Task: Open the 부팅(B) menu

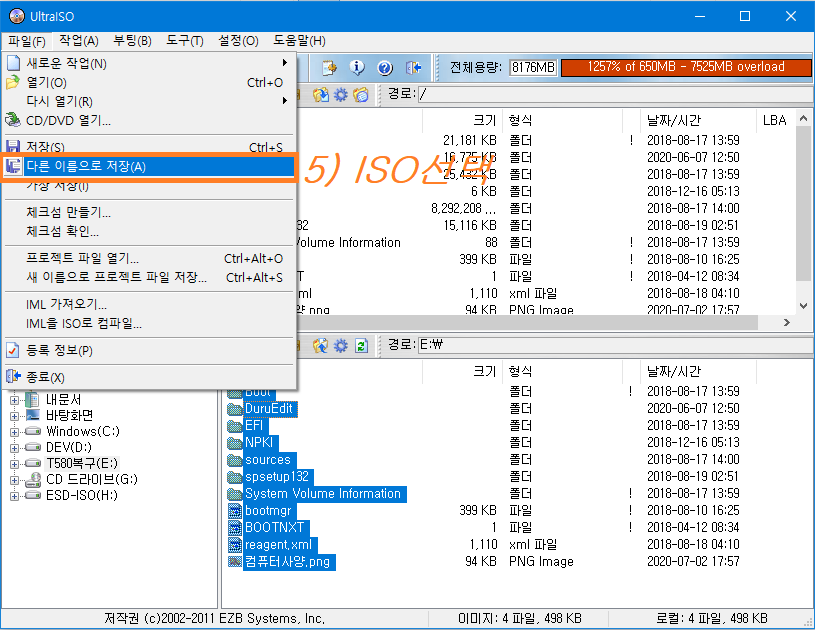Action: [x=132, y=41]
